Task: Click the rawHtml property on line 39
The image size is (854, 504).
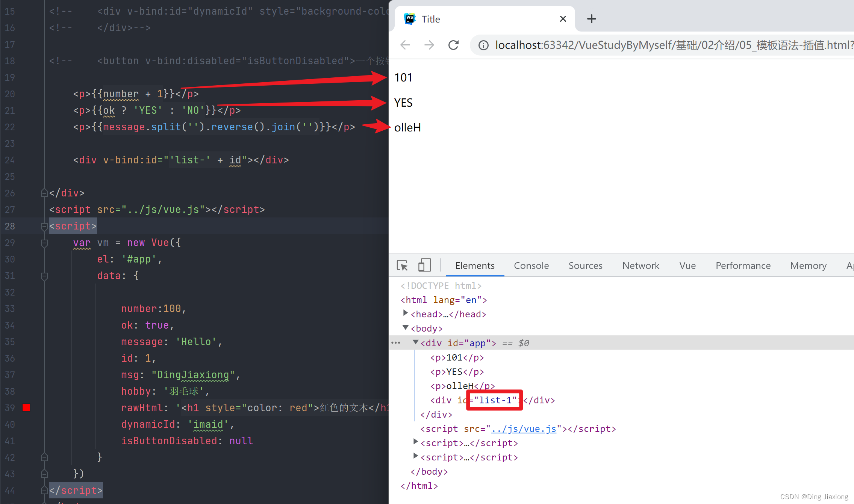Action: point(142,408)
